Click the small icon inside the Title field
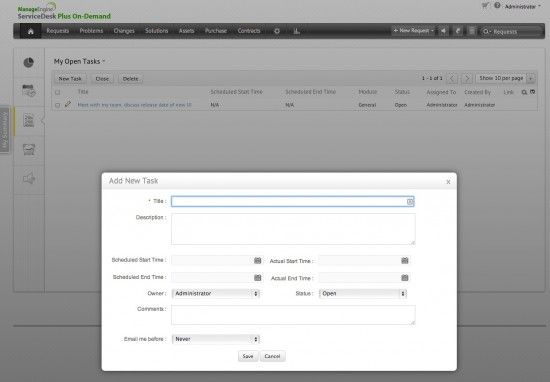This screenshot has height=382, width=550. click(410, 202)
